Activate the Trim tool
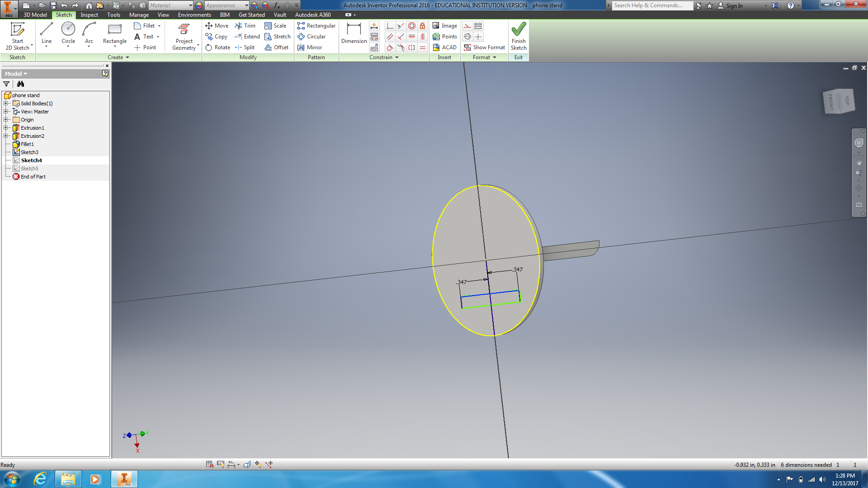 click(245, 26)
